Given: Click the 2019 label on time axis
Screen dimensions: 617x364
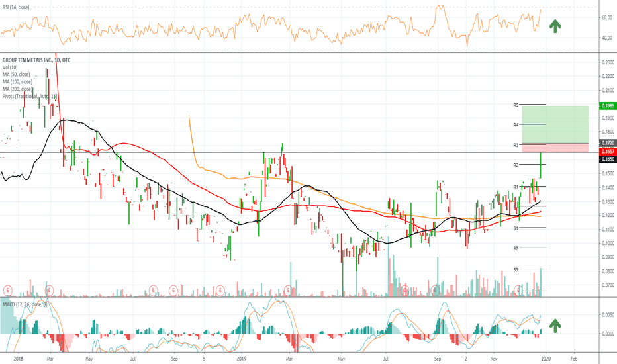Looking at the screenshot, I should (241, 359).
